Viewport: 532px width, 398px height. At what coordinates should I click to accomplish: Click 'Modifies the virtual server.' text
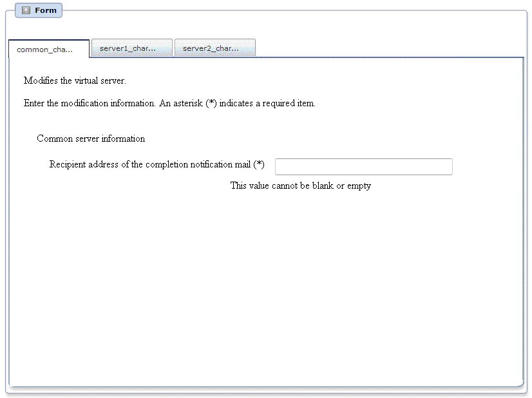(75, 81)
